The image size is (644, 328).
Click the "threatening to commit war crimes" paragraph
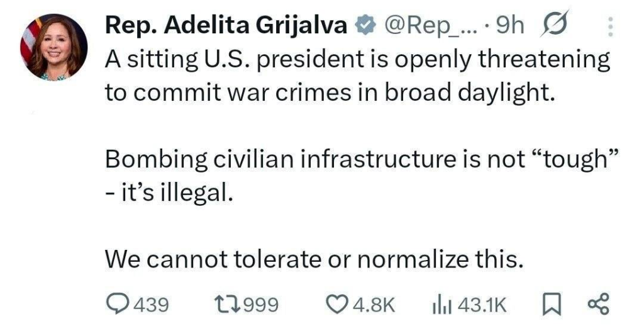(357, 76)
